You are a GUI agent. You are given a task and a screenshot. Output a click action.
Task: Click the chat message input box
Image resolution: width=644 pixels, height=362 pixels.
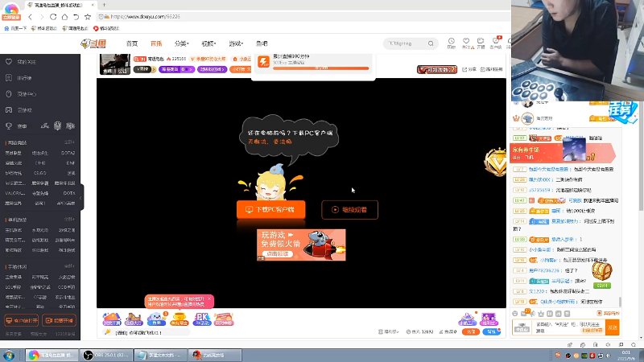pyautogui.click(x=569, y=327)
